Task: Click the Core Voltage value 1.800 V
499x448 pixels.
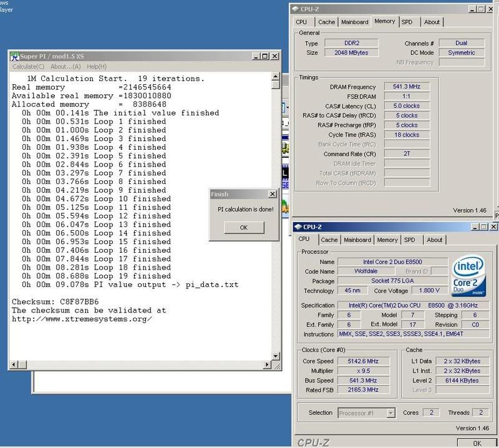Action: pos(429,290)
